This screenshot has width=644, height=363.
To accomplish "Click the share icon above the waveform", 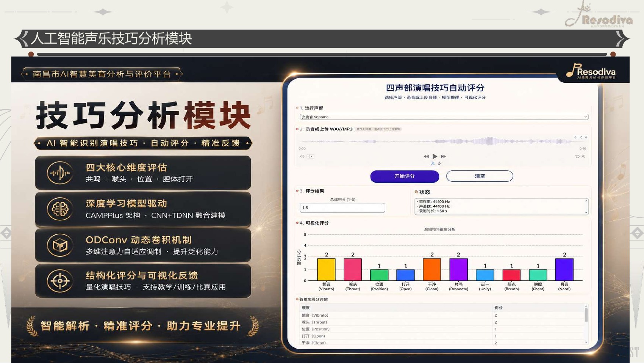I will point(581,137).
